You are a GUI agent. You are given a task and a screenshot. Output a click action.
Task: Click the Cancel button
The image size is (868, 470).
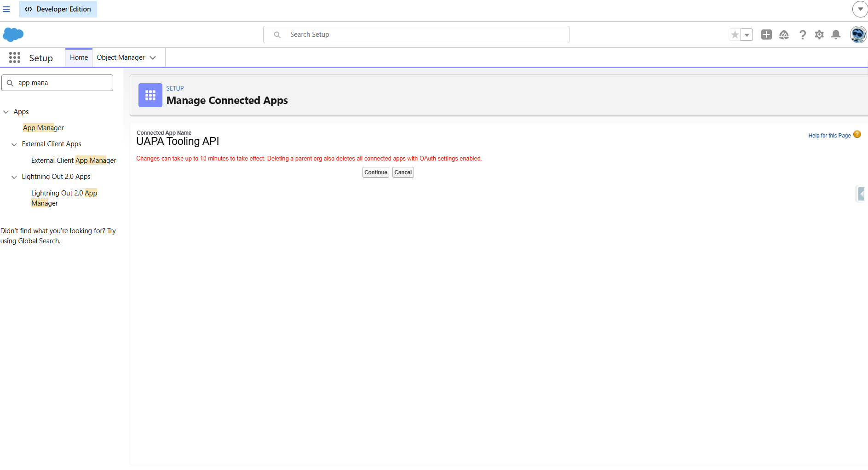click(x=403, y=172)
